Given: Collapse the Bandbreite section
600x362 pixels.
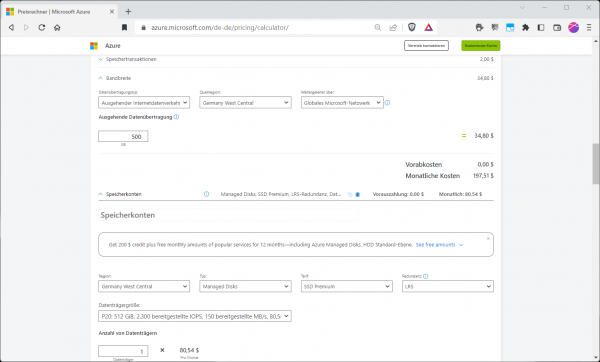Looking at the screenshot, I should click(115, 78).
